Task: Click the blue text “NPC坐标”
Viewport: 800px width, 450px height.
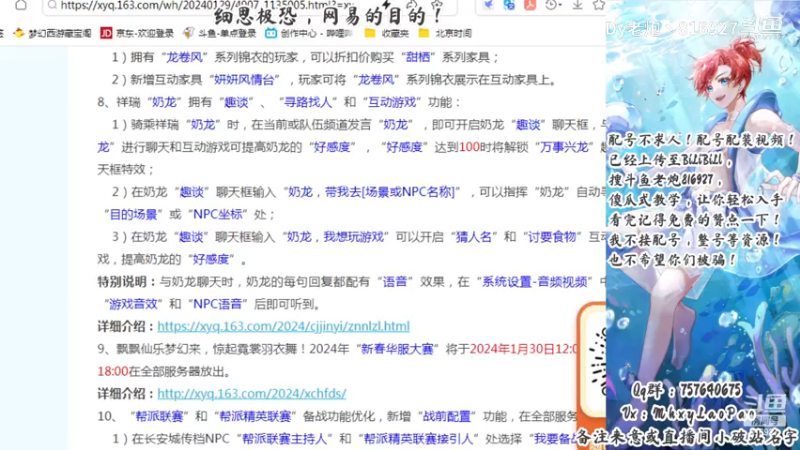Action: (217, 214)
